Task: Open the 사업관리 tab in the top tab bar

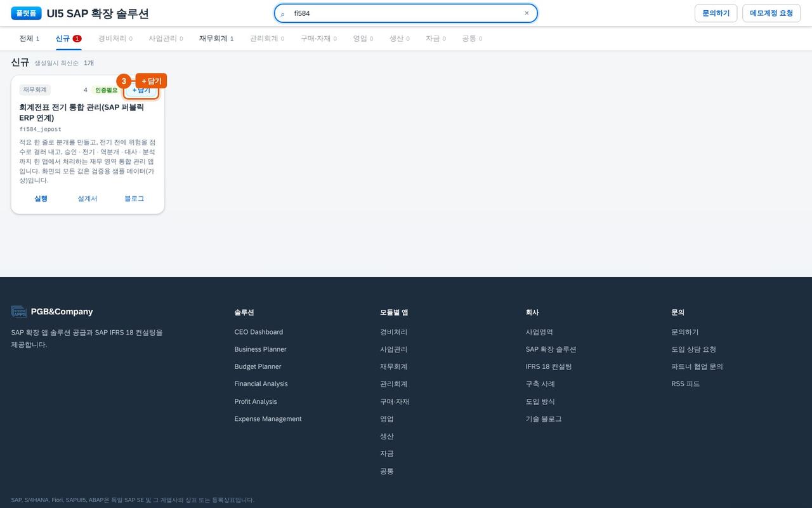Action: pyautogui.click(x=166, y=39)
